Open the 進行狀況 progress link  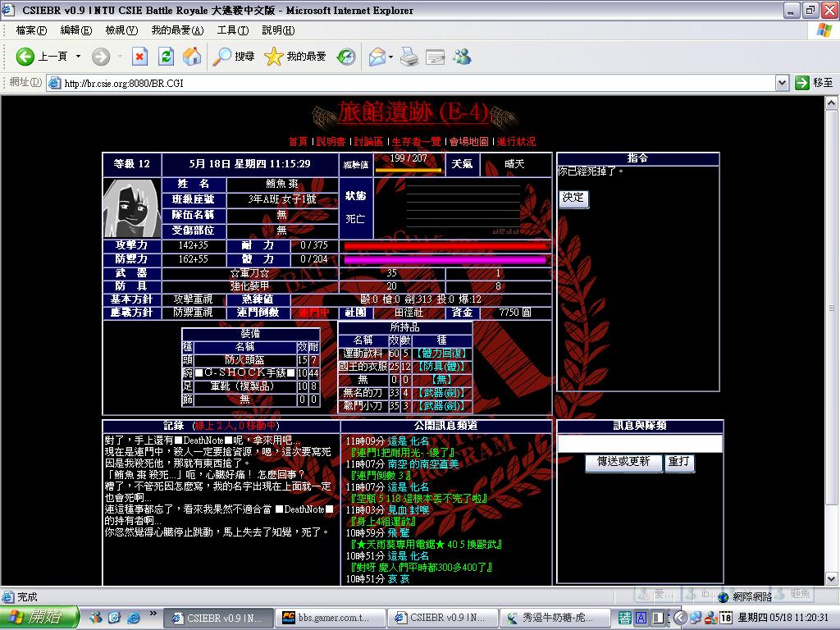516,141
